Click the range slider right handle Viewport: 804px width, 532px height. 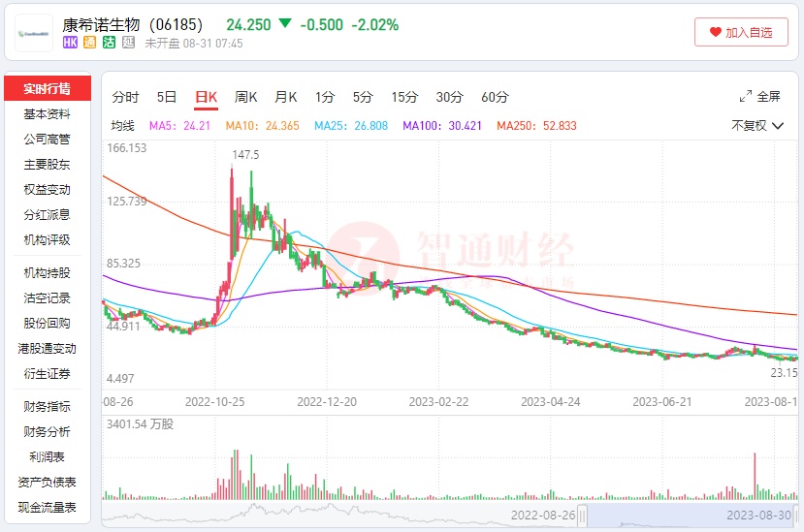click(796, 516)
